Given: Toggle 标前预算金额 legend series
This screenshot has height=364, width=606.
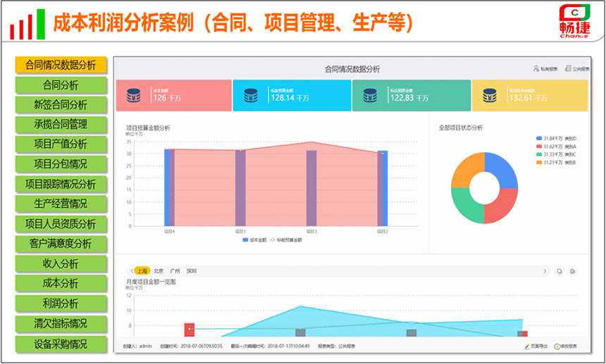Looking at the screenshot, I should point(286,240).
